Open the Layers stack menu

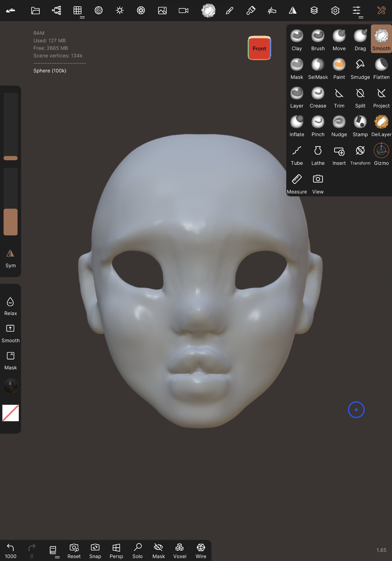(314, 10)
